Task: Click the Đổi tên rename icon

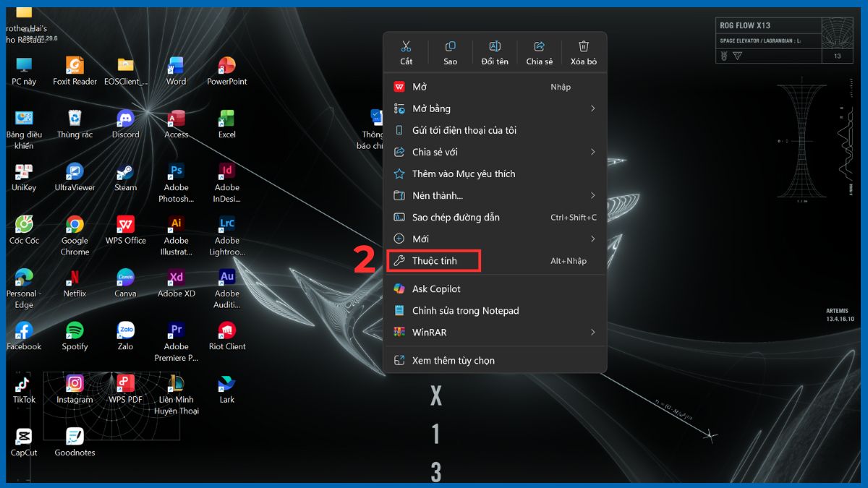Action: point(495,52)
